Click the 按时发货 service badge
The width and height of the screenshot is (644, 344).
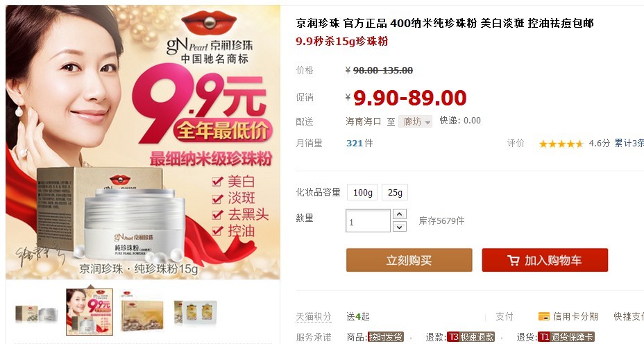pyautogui.click(x=386, y=337)
